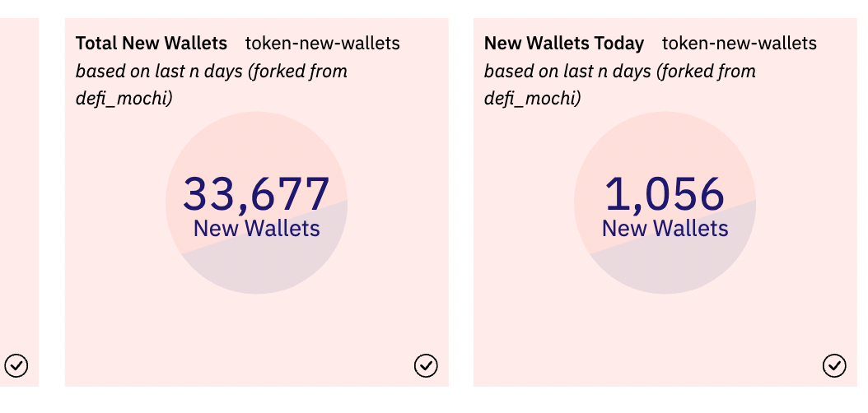Select the 33,677 counter value

pos(256,194)
